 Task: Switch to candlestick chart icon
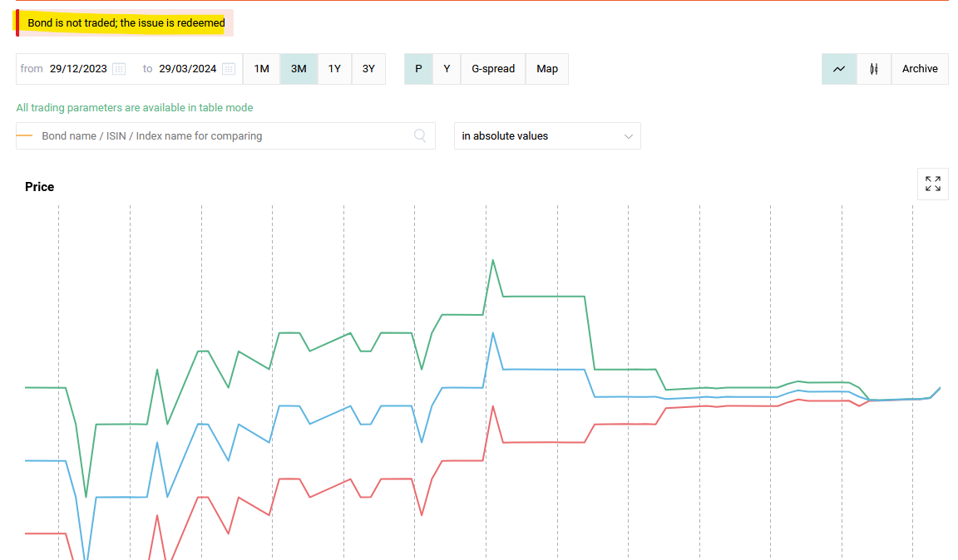874,69
